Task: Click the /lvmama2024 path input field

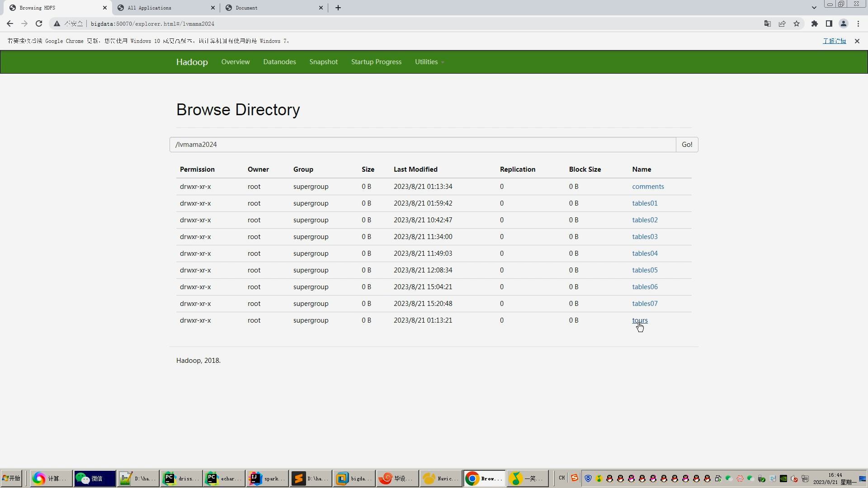Action: pyautogui.click(x=423, y=145)
